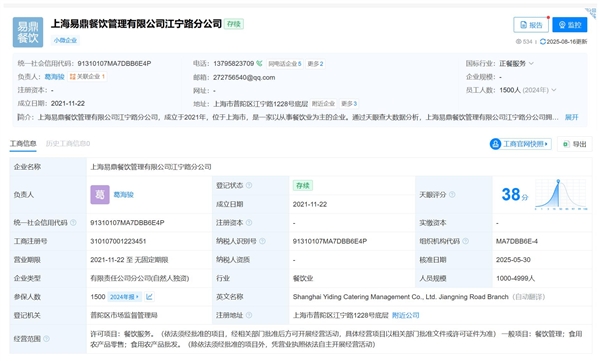Viewport: 600px width, 361px height.
Task: Expand company introduction with 展开
Action: click(x=571, y=117)
